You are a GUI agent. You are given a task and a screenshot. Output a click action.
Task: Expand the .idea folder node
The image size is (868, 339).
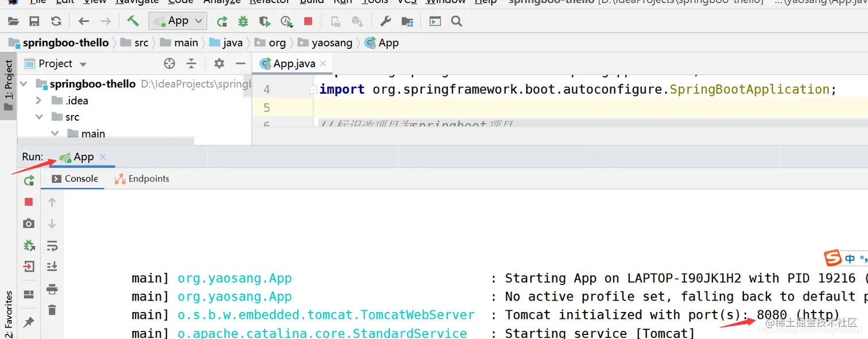(x=39, y=101)
